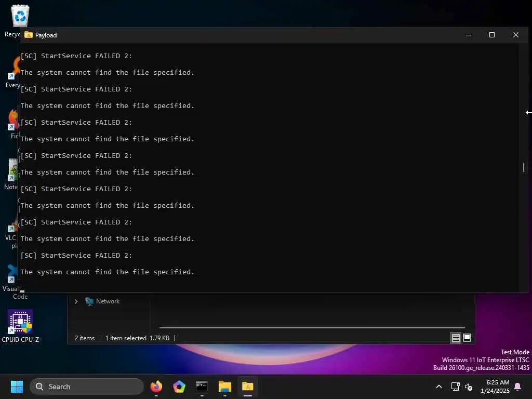This screenshot has width=532, height=399.
Task: Maximize the Payload console window
Action: point(492,35)
